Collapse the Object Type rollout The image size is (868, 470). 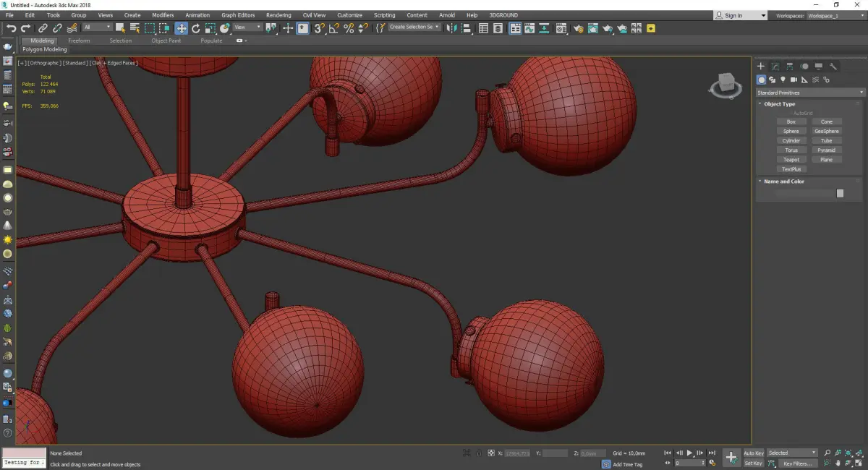(x=779, y=104)
